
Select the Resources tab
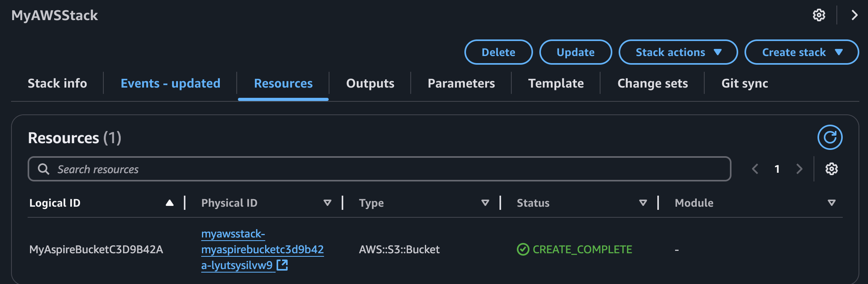point(283,83)
